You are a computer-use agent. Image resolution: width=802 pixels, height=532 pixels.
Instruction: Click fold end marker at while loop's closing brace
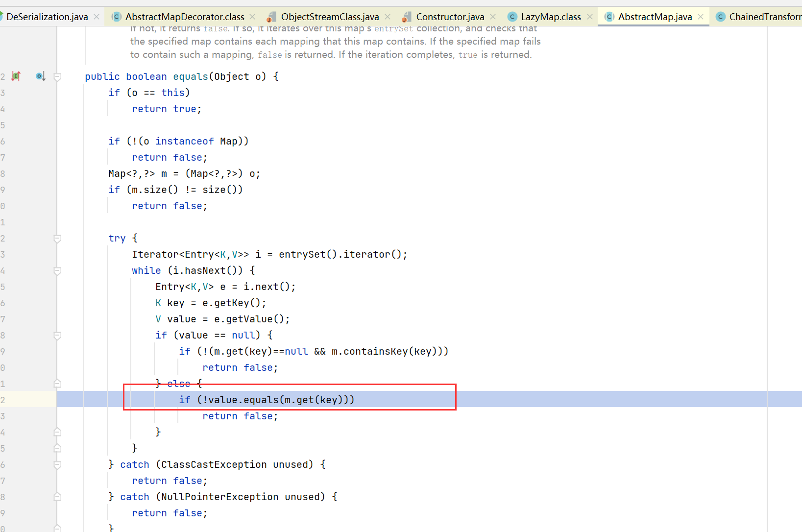(57, 448)
